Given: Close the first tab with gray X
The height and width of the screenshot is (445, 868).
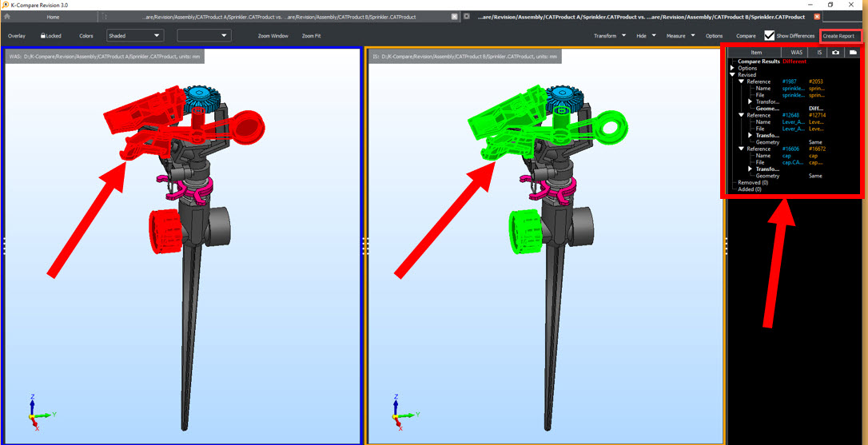Looking at the screenshot, I should [x=455, y=17].
